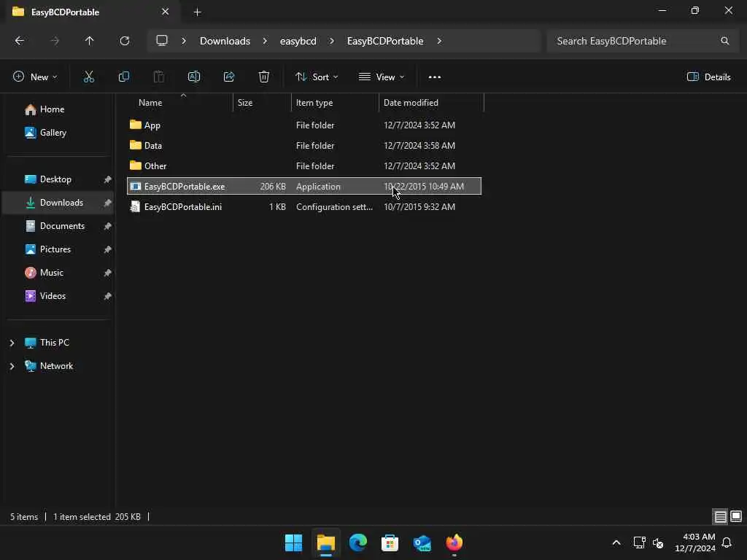Expand chevron after easybcd in address bar
The width and height of the screenshot is (747, 560).
coord(332,41)
